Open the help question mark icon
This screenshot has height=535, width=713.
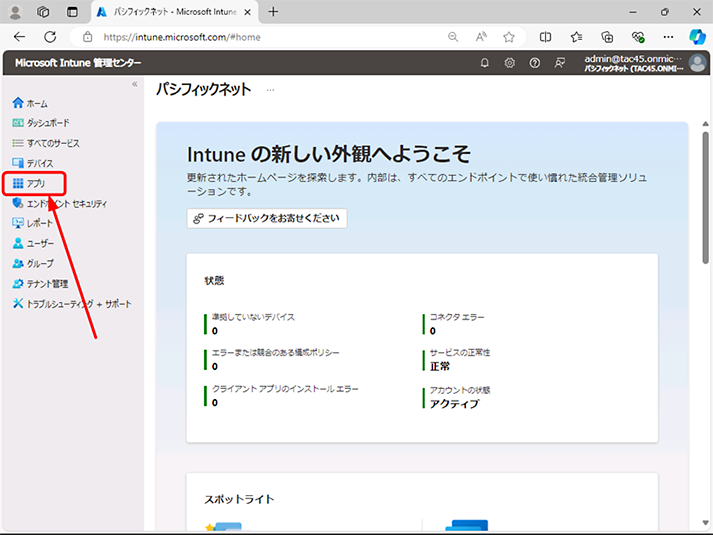pos(535,63)
